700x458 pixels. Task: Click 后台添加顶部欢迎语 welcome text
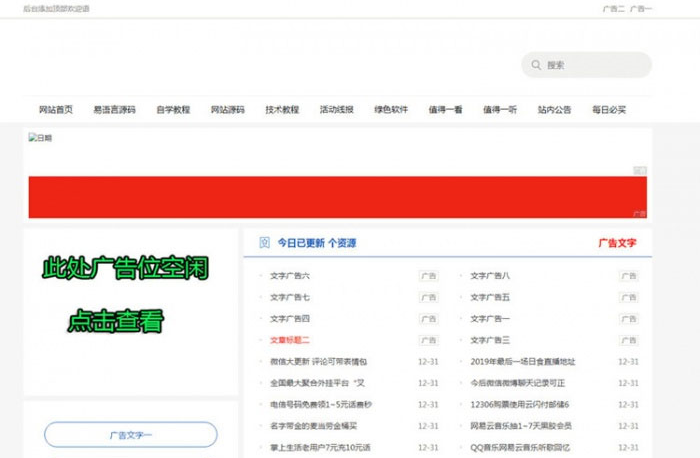(56, 8)
